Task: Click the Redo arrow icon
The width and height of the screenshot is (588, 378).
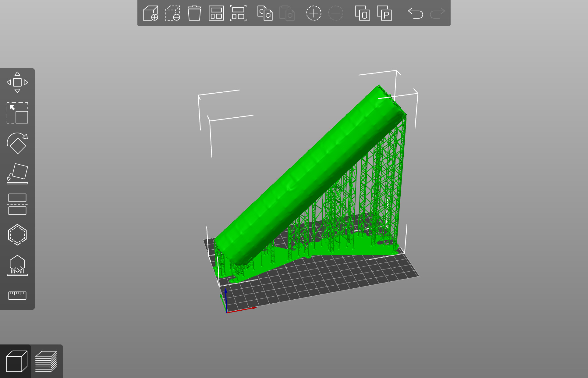Action: 437,13
